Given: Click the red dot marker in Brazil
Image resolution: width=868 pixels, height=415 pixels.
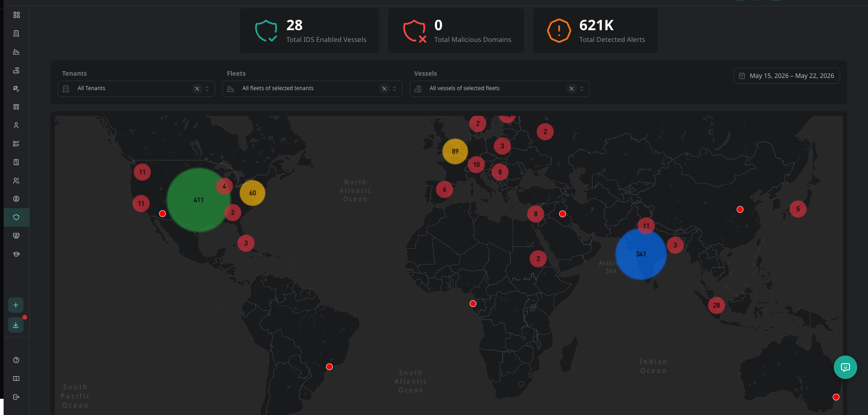Looking at the screenshot, I should 330,367.
